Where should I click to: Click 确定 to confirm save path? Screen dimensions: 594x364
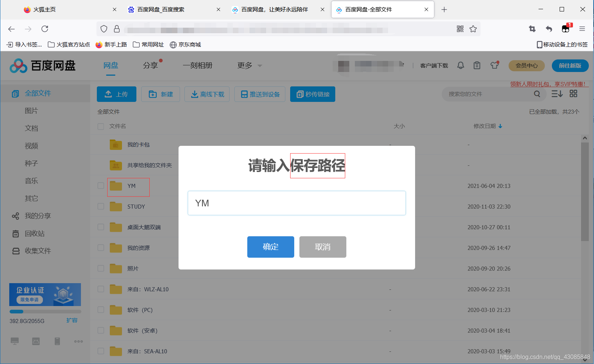coord(271,247)
